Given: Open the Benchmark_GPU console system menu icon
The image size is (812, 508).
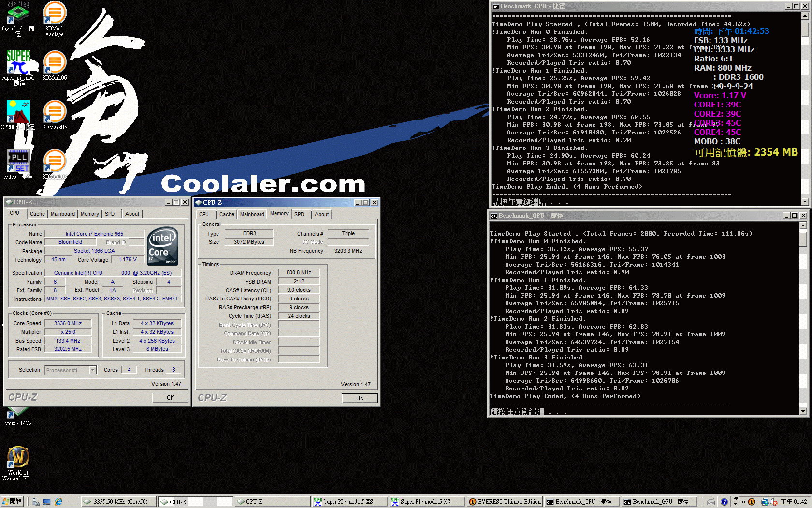Looking at the screenshot, I should [494, 216].
